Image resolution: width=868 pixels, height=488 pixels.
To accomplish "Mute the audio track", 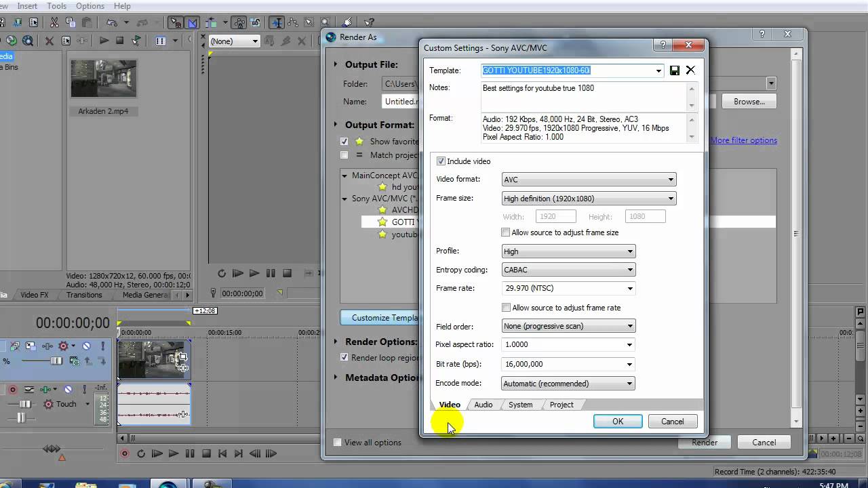I will [68, 390].
